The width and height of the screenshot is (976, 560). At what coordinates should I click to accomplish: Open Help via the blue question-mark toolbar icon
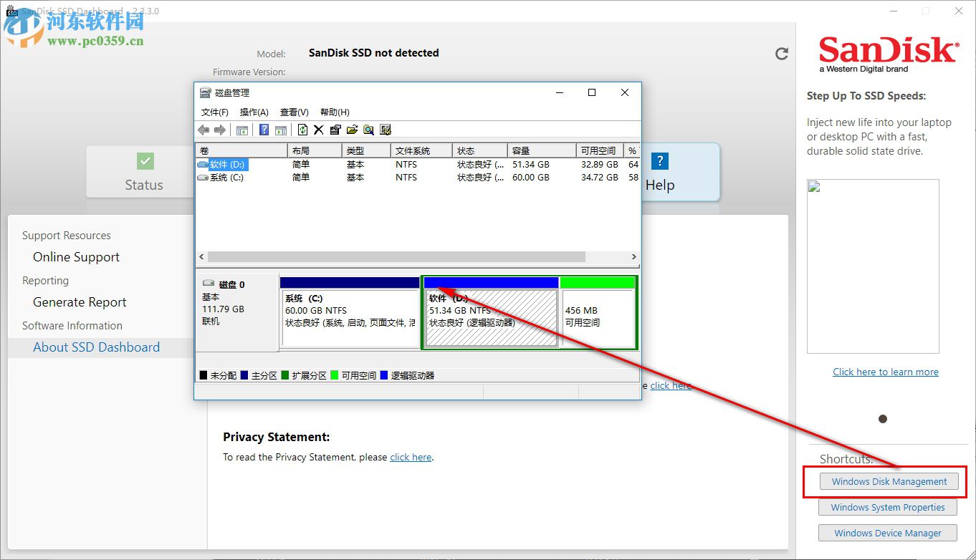pos(264,130)
